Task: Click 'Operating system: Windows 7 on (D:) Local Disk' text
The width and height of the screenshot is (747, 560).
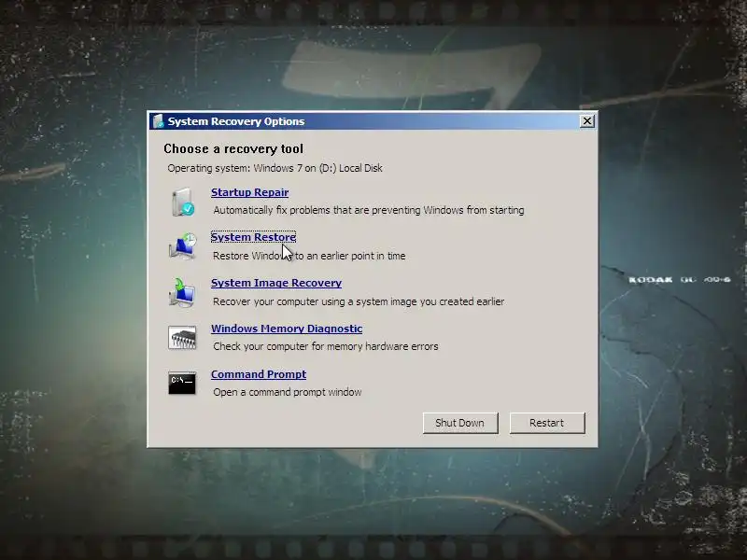Action: 275,168
